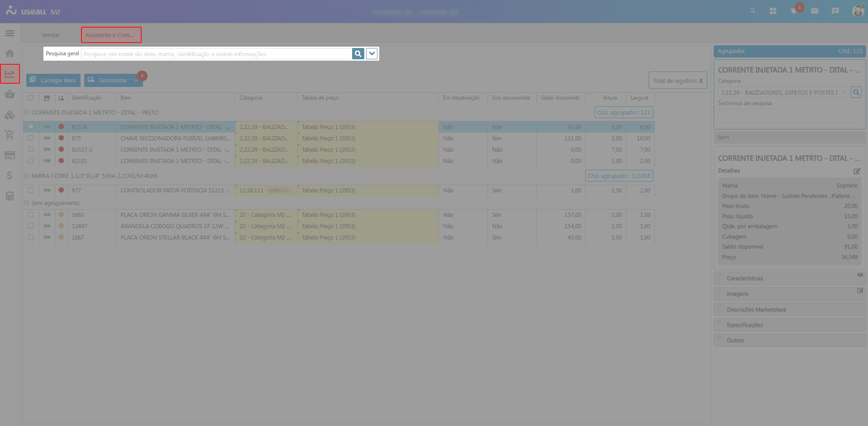The height and width of the screenshot is (426, 868).
Task: Toggle the hamburger menu icon
Action: tap(10, 34)
